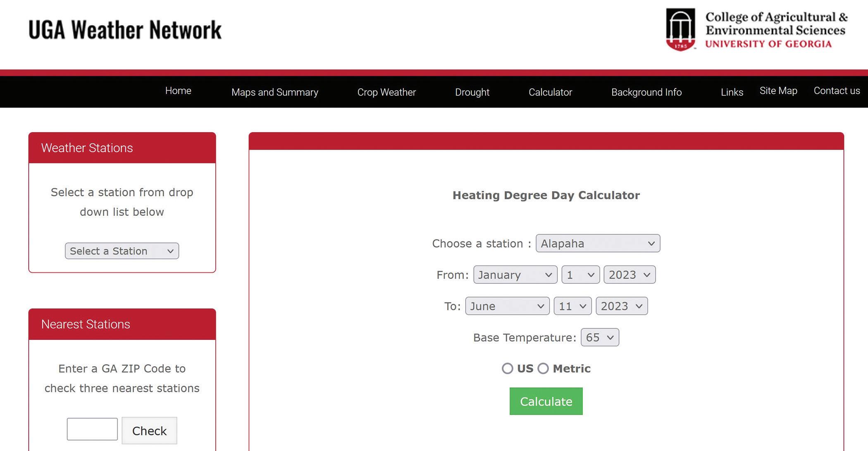The width and height of the screenshot is (868, 451).
Task: Open the From month dropdown
Action: click(515, 275)
